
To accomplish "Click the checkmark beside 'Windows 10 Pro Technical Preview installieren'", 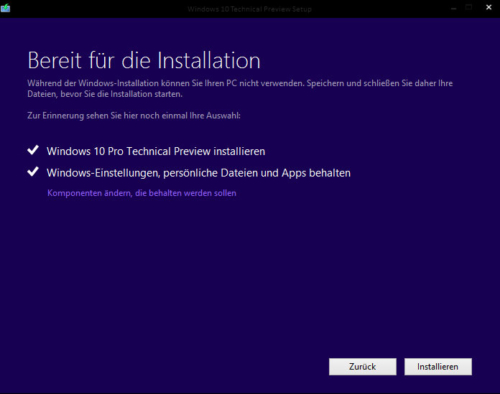I will [33, 150].
